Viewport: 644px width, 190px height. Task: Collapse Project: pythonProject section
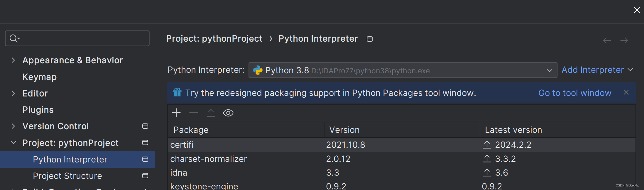(13, 142)
